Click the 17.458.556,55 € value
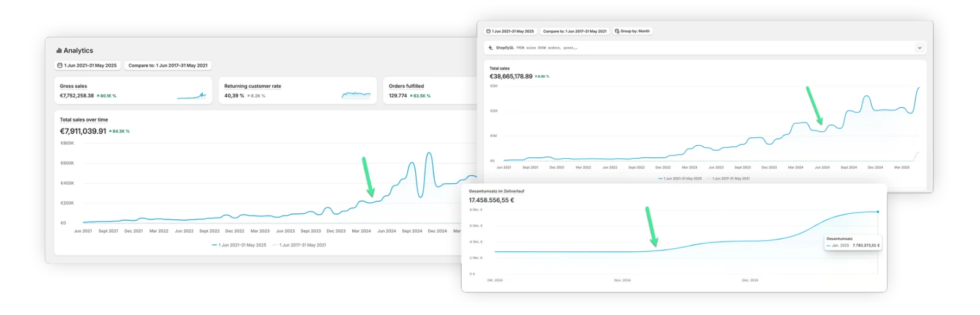The width and height of the screenshot is (980, 315). click(491, 200)
